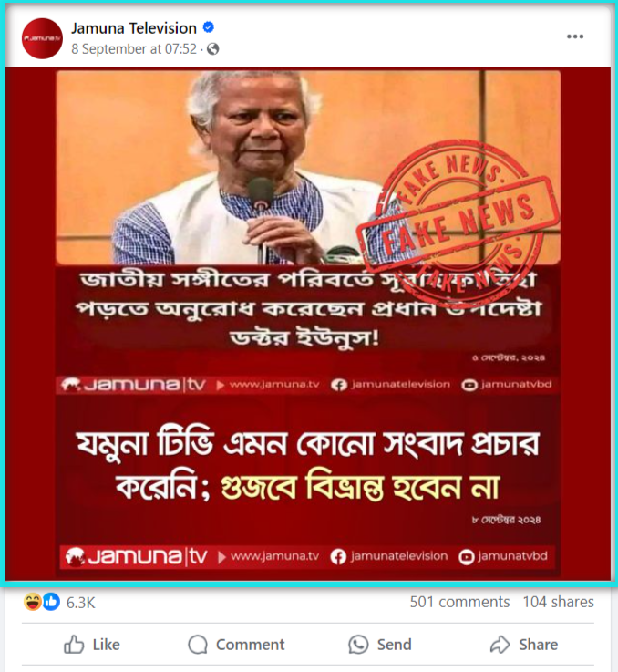Viewport: 618px width, 672px height.
Task: Open the 501 comments list
Action: (x=459, y=602)
